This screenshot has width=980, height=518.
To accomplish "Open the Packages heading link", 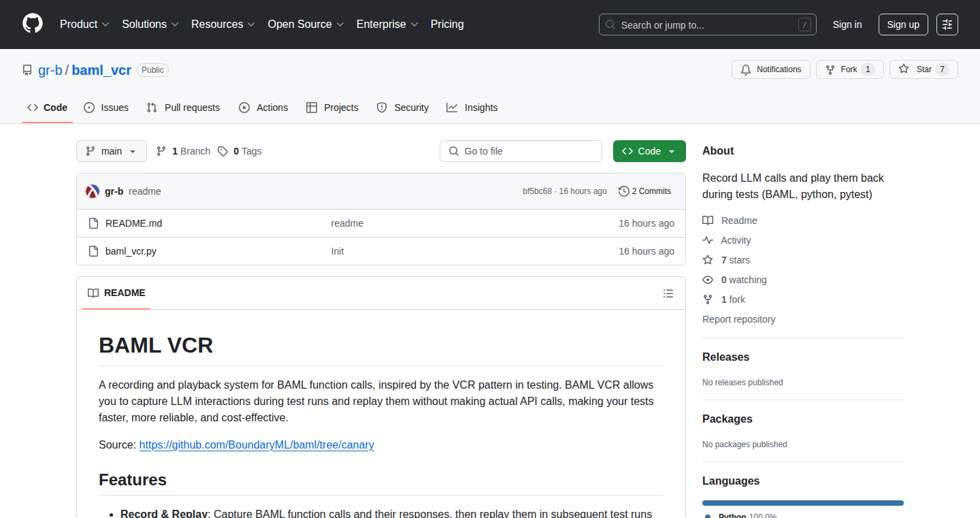I will point(728,419).
